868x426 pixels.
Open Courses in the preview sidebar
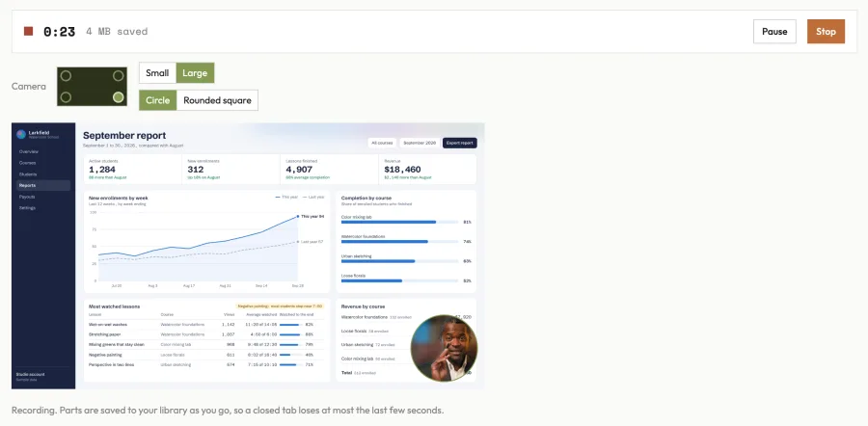(28, 163)
